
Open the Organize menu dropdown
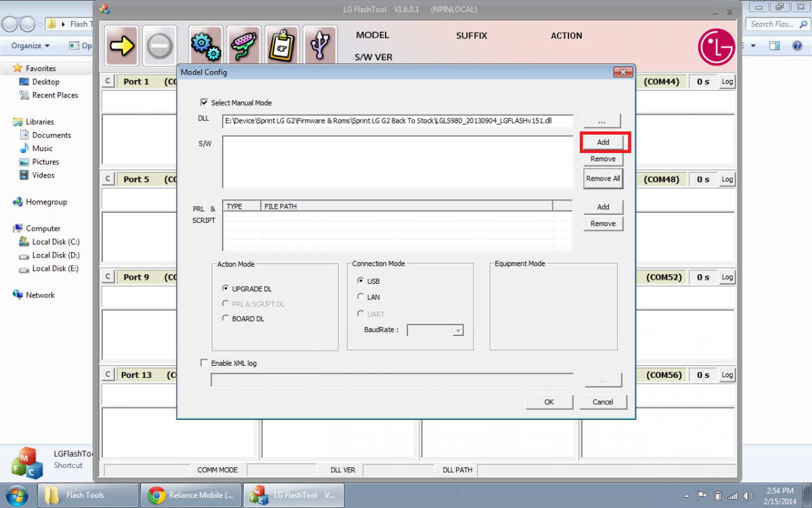pyautogui.click(x=30, y=46)
